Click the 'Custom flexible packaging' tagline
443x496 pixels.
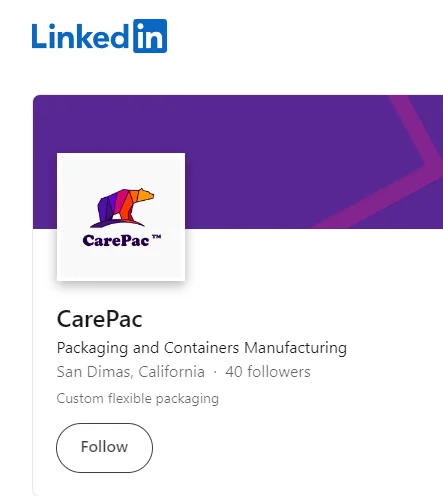138,399
